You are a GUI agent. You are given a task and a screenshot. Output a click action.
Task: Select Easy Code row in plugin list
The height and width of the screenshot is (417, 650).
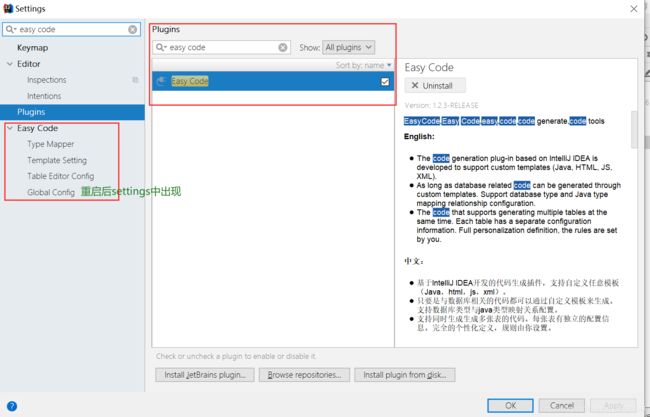tap(273, 81)
